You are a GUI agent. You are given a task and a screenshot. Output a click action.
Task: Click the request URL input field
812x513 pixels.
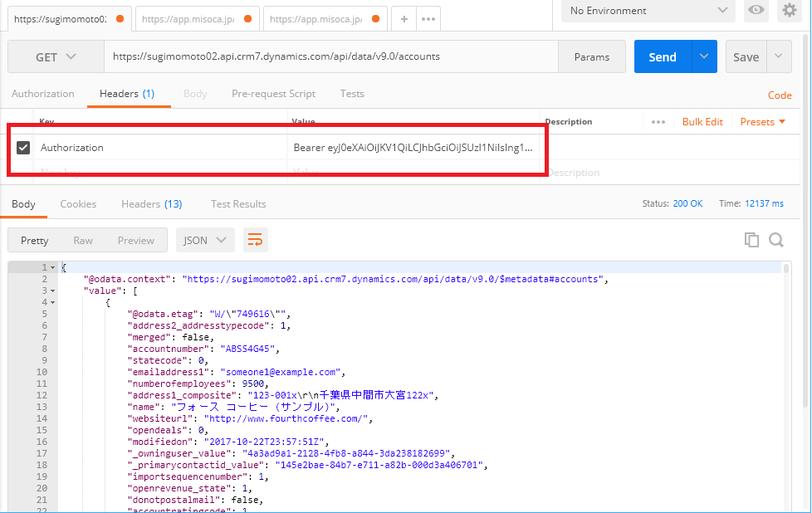(x=331, y=56)
